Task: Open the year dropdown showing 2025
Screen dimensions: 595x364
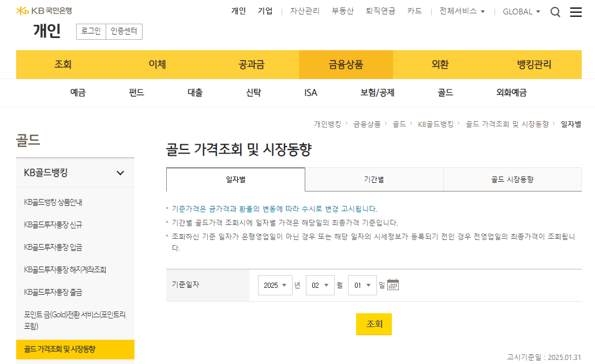Action: (275, 285)
